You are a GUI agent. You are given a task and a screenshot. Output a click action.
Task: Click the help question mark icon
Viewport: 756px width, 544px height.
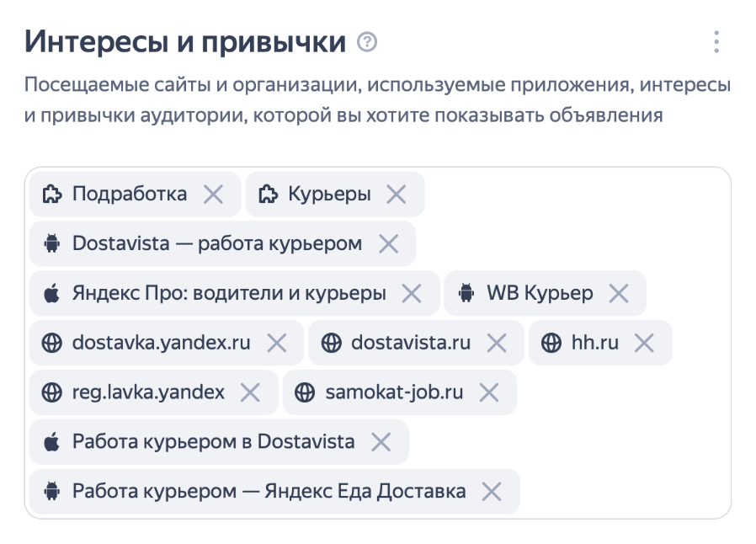pos(366,41)
